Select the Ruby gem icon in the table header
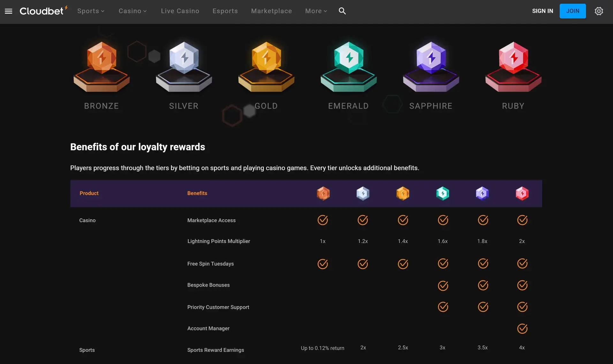The image size is (613, 364). (522, 193)
